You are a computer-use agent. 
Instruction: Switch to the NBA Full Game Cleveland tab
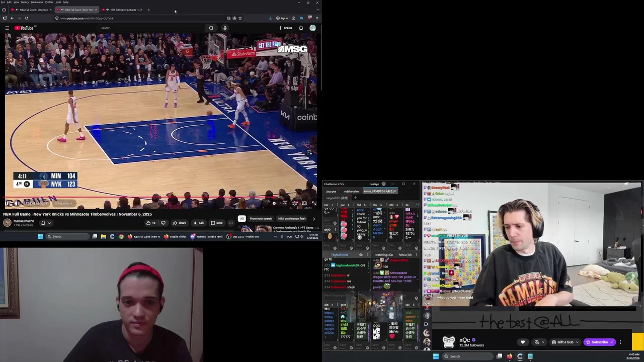point(32,10)
